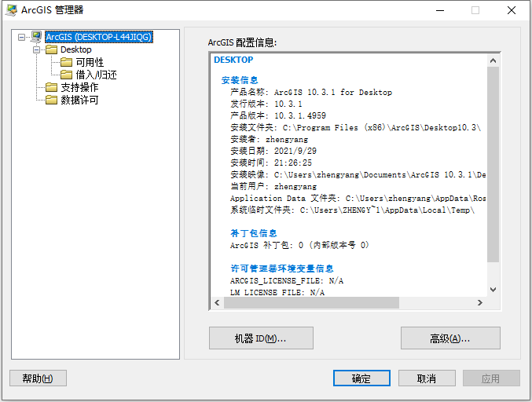Confirm with the 确定 button
This screenshot has height=402, width=532.
(361, 378)
